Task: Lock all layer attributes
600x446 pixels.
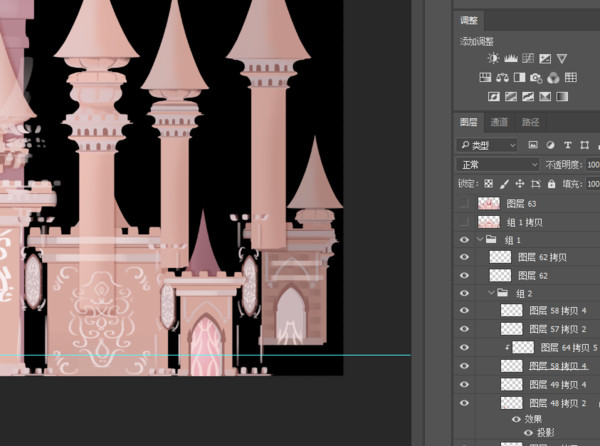Action: [551, 184]
